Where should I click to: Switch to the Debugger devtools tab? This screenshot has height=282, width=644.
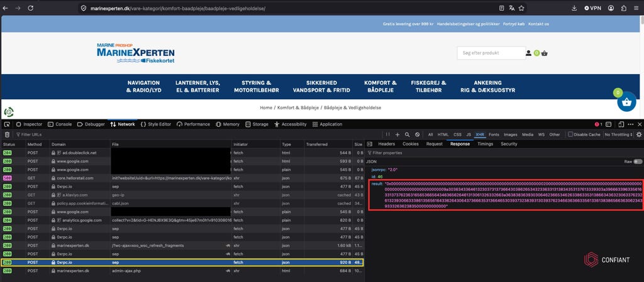[91, 124]
